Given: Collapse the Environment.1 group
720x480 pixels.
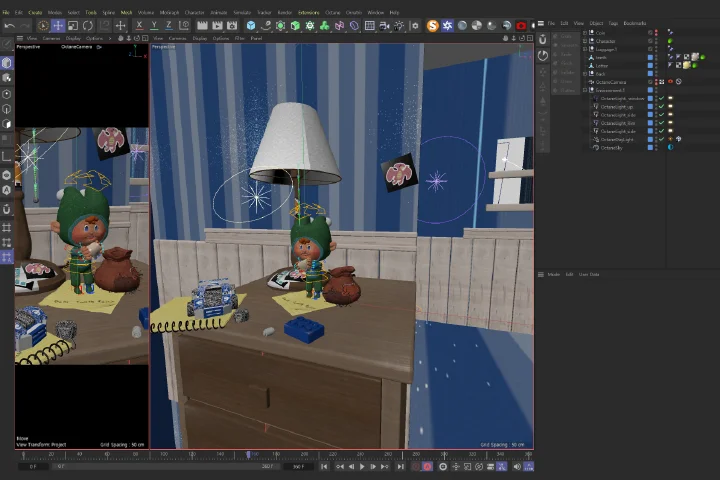Looking at the screenshot, I should pyautogui.click(x=585, y=90).
